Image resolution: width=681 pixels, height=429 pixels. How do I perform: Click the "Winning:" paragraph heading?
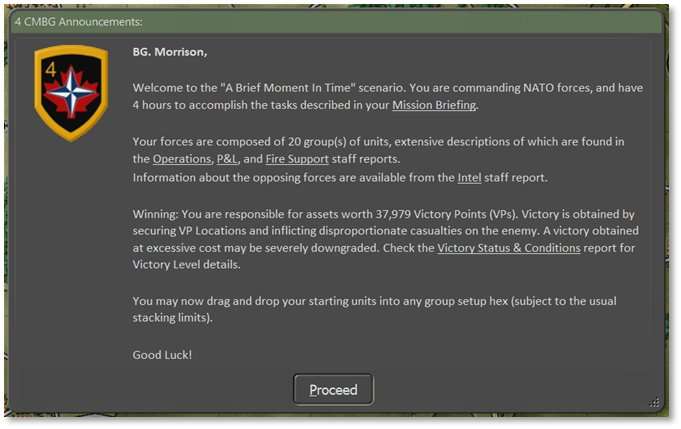point(158,213)
